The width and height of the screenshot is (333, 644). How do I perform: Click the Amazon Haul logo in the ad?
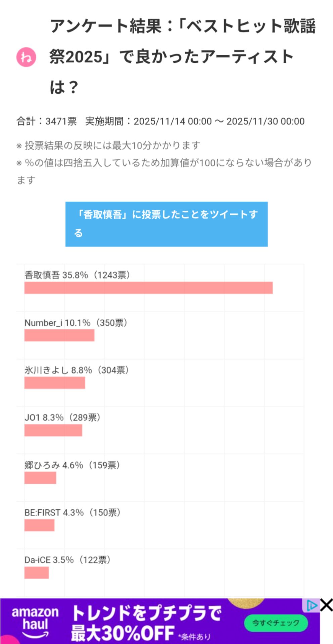click(35, 621)
